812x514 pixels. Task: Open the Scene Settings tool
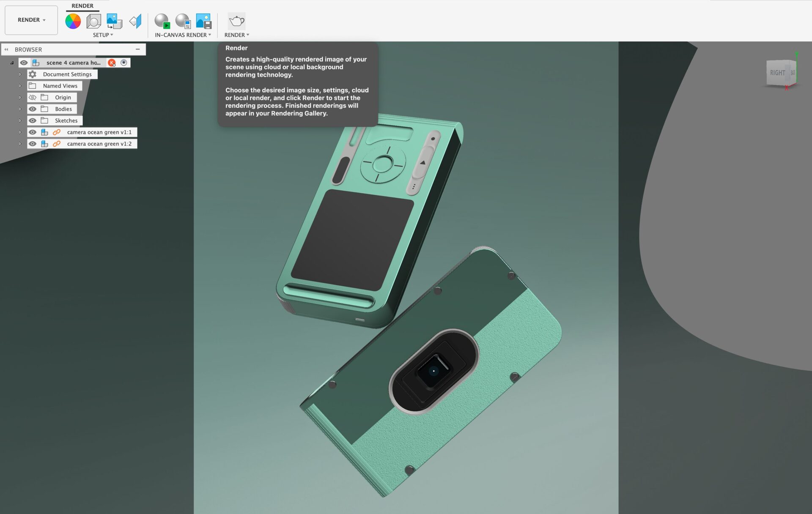93,21
